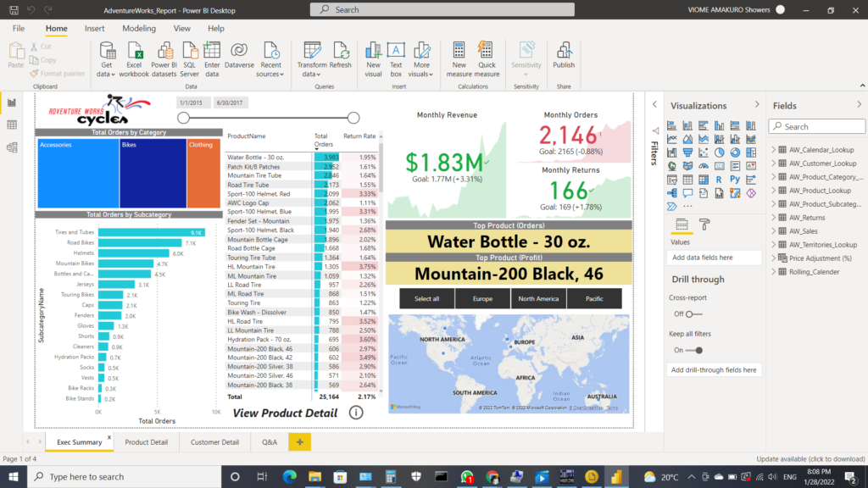Click the Bikes treemap tile
868x488 pixels.
[x=153, y=173]
